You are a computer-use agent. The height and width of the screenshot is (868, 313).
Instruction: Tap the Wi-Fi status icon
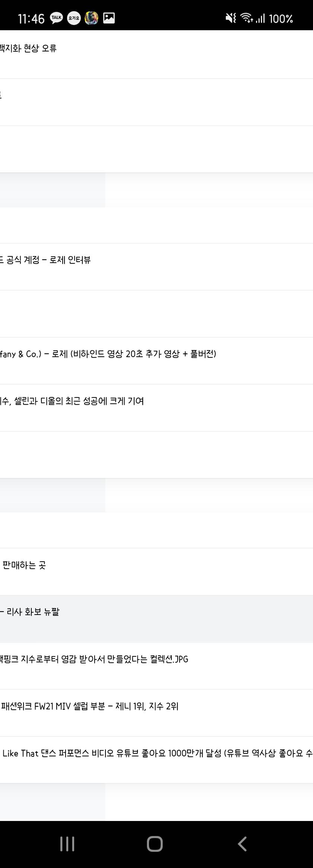[x=247, y=18]
